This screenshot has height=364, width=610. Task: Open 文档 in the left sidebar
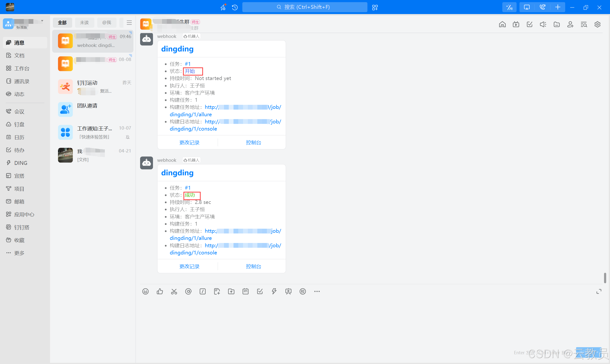25,56
